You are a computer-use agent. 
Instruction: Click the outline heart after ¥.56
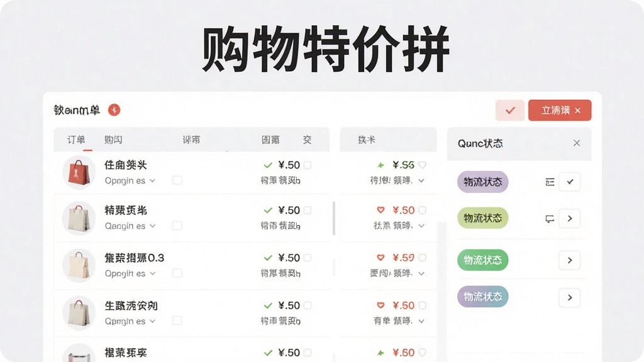coord(422,165)
